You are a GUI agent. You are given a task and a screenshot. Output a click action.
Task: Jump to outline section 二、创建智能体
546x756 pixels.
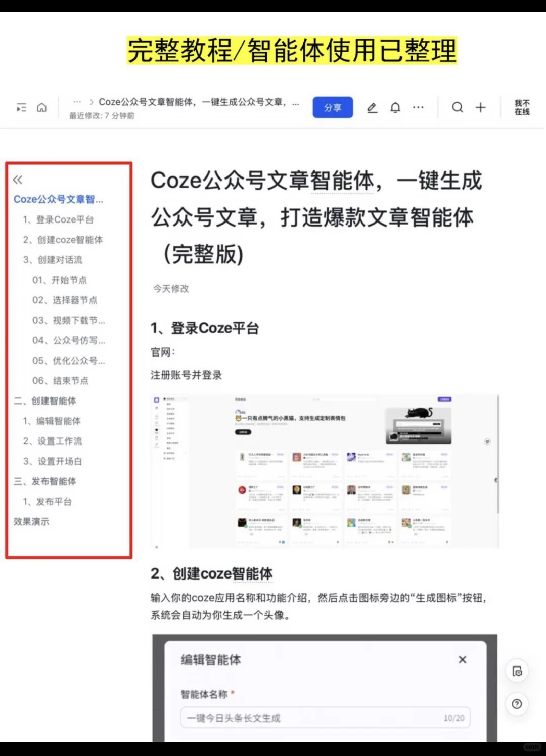tap(45, 401)
